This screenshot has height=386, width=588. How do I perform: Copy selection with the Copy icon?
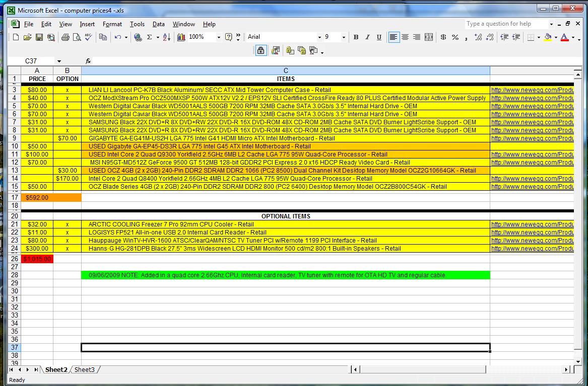point(103,37)
